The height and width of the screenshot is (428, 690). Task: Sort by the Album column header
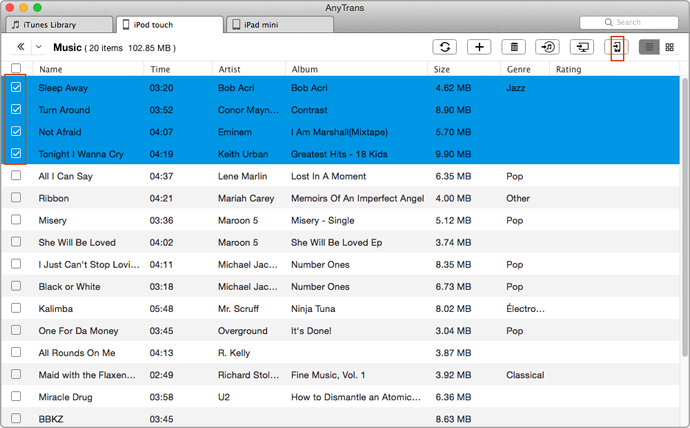(x=305, y=69)
